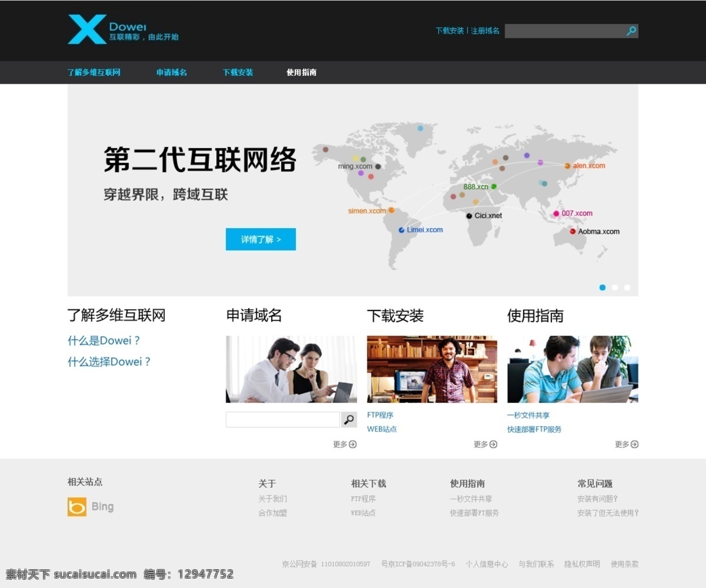Screen dimensions: 706x588
Task: Click the 与我们联系 footer link
Action: point(536,564)
